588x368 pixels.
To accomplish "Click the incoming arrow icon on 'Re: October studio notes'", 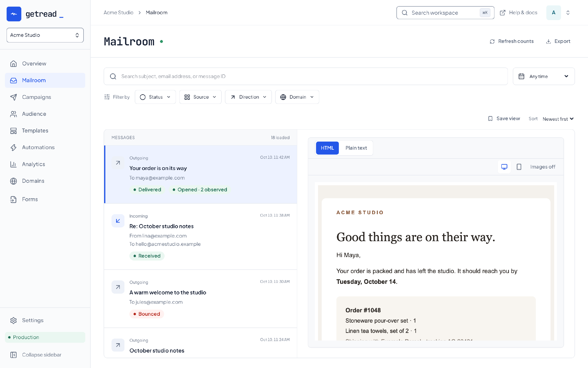I will [x=118, y=221].
